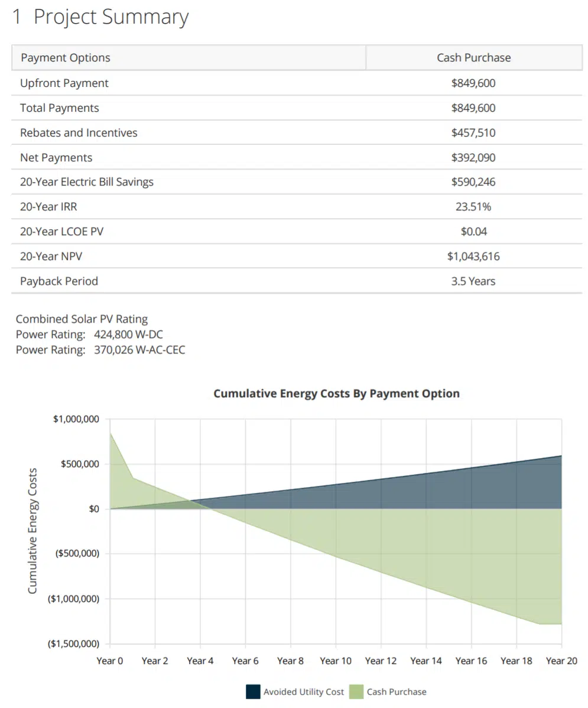Click the Payback Period value 3.5 Years

[x=473, y=281]
